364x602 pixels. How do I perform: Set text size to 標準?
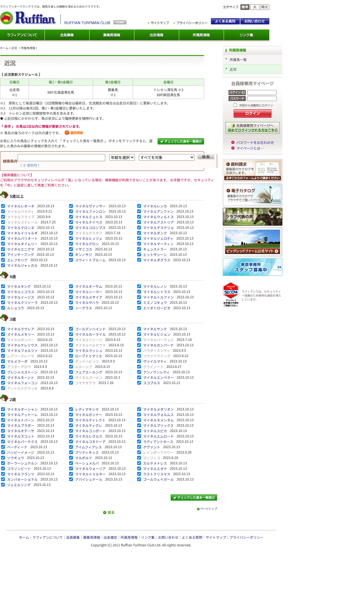(x=245, y=7)
